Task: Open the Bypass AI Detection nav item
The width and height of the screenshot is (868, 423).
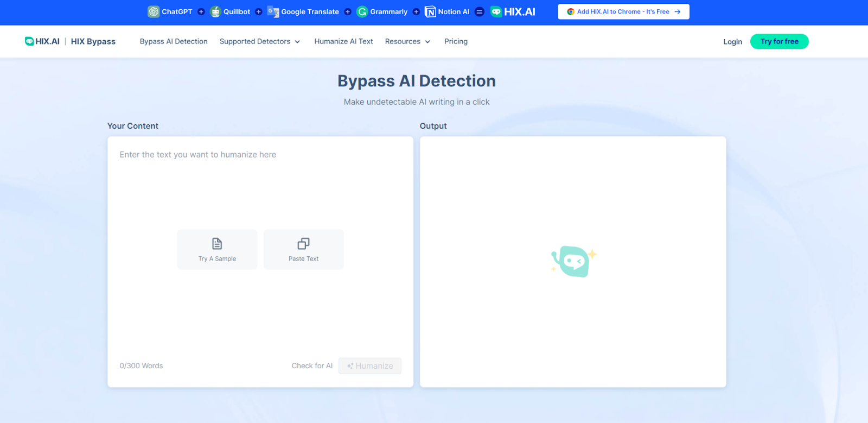Action: (x=174, y=41)
